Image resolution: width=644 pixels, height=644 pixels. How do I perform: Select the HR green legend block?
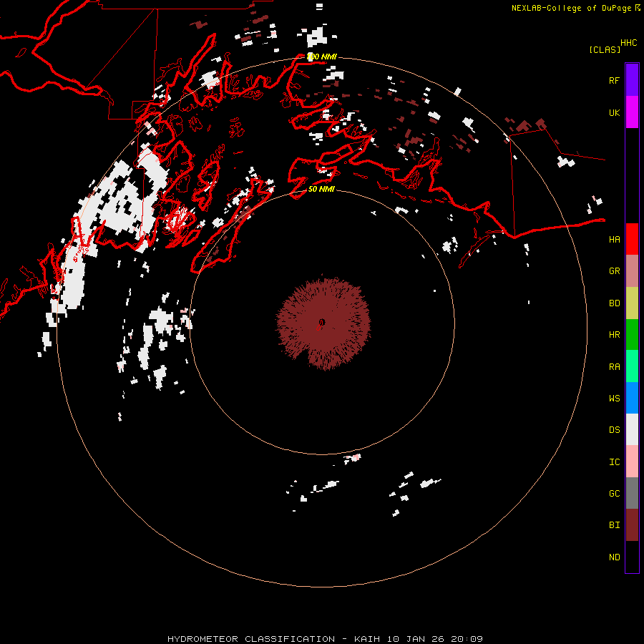(632, 335)
